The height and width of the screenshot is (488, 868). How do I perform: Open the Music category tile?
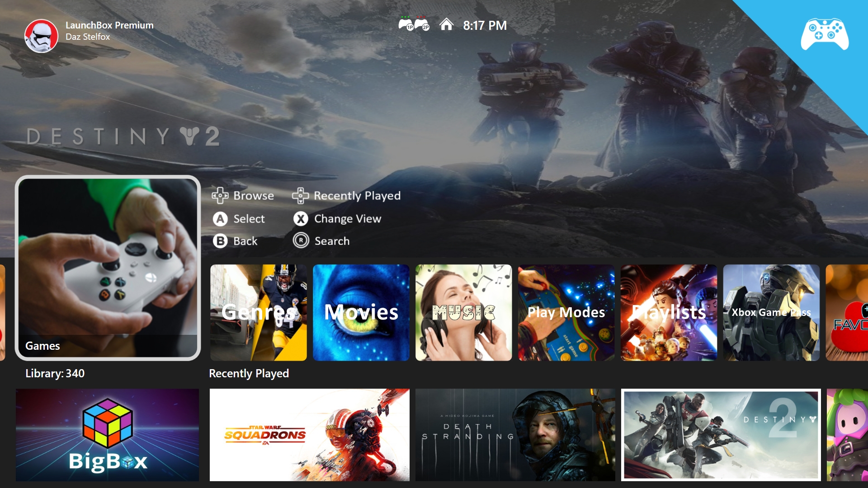coord(464,313)
